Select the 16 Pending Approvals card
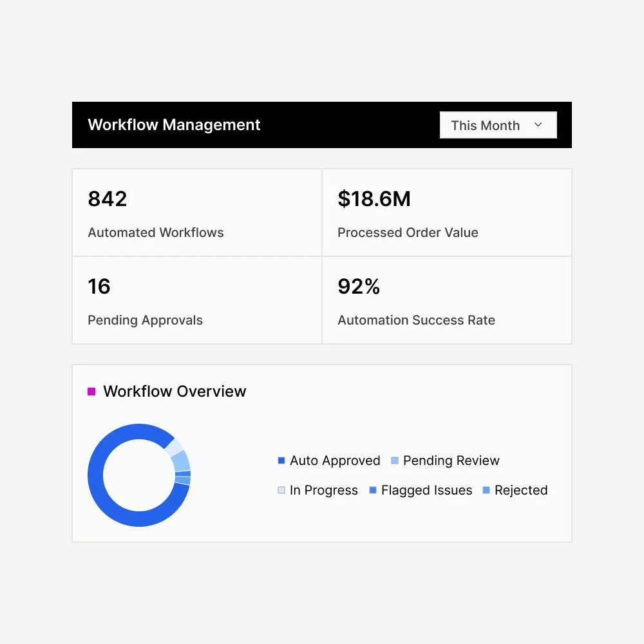This screenshot has width=644, height=644. click(197, 300)
